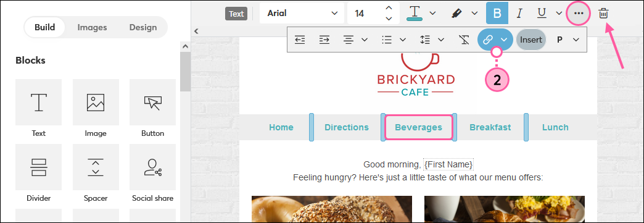Click the blocks panel scrollbar thumb
The image size is (644, 223).
pyautogui.click(x=185, y=72)
